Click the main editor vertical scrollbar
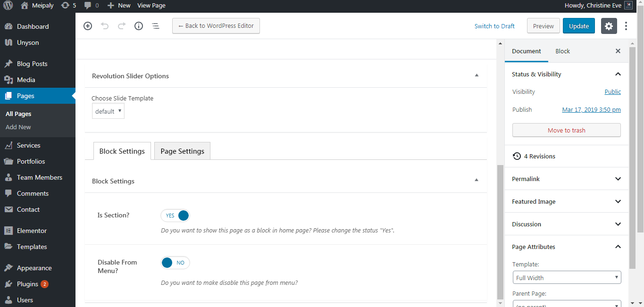644x307 pixels. (x=500, y=231)
